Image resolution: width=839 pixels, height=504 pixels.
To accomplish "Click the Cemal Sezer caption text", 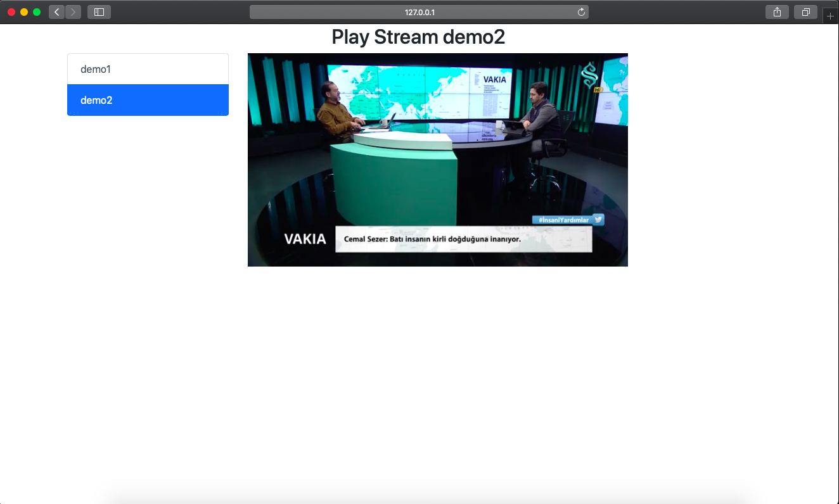I will click(x=432, y=239).
